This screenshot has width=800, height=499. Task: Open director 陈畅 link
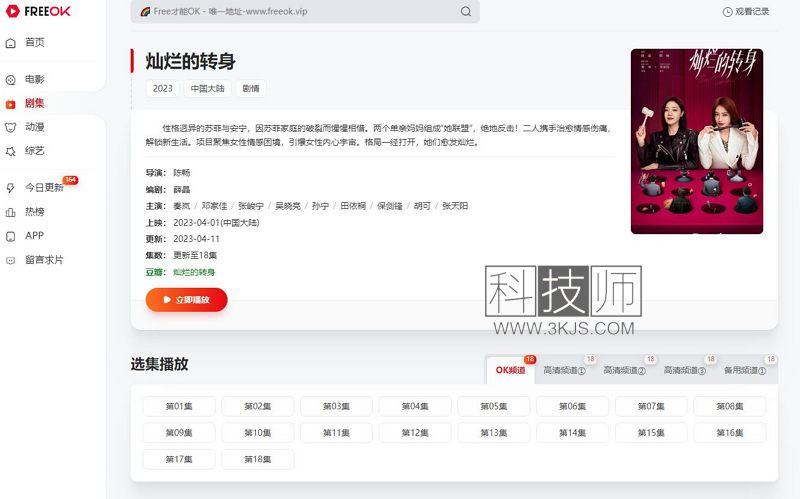point(182,172)
